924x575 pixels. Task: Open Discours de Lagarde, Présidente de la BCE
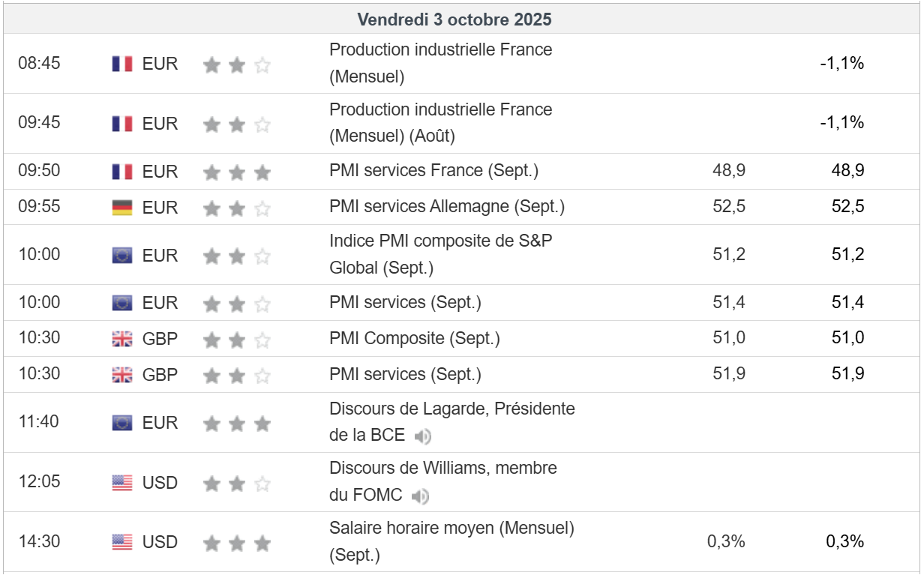[451, 409]
